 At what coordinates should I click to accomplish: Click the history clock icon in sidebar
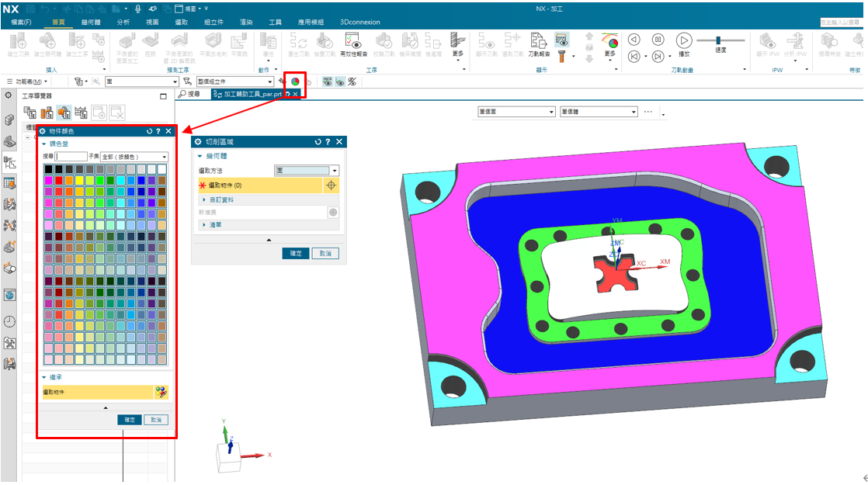coord(9,321)
